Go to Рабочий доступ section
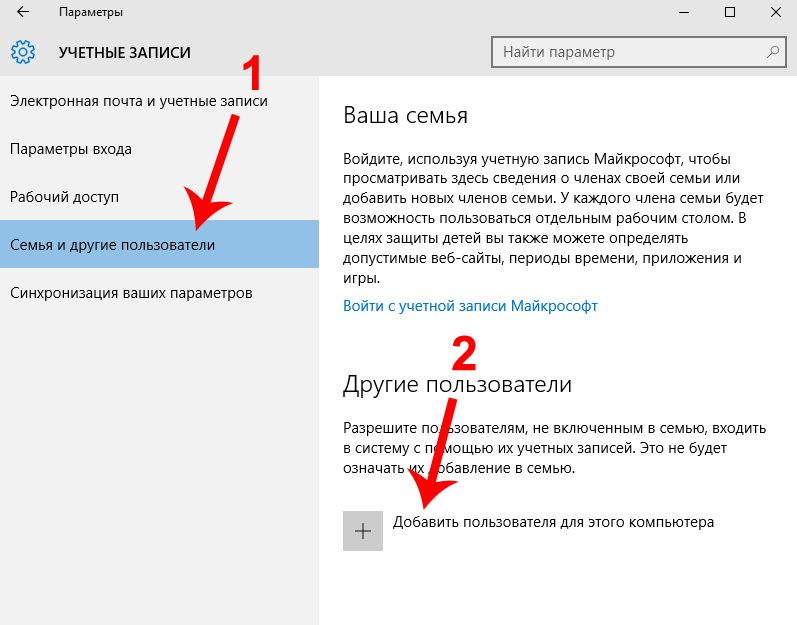797x625 pixels. (x=64, y=197)
